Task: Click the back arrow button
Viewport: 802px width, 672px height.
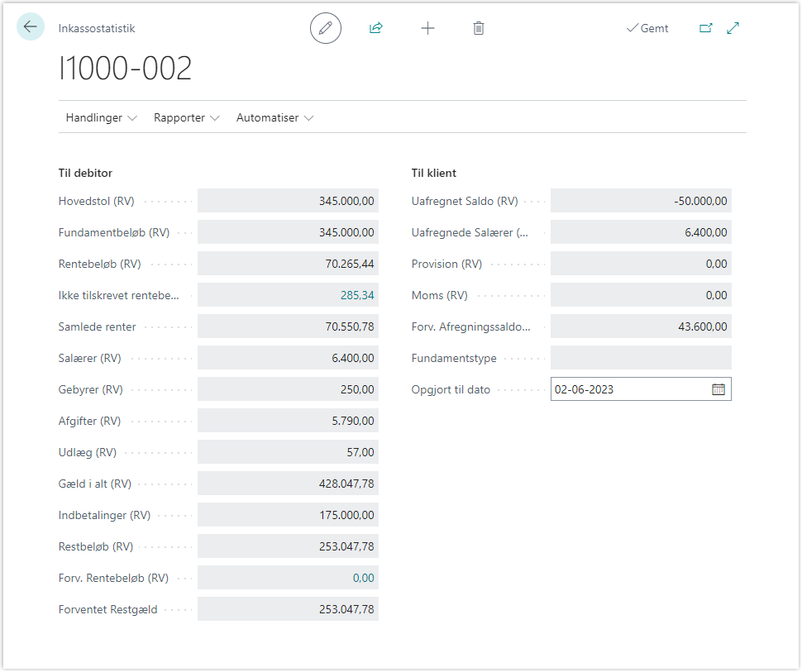Action: pos(31,27)
